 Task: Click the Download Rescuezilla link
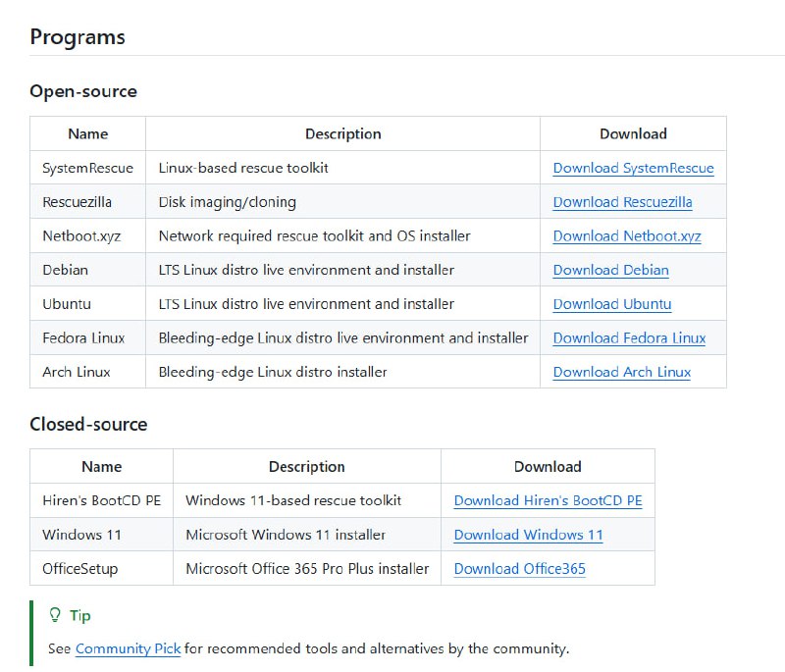click(x=622, y=202)
